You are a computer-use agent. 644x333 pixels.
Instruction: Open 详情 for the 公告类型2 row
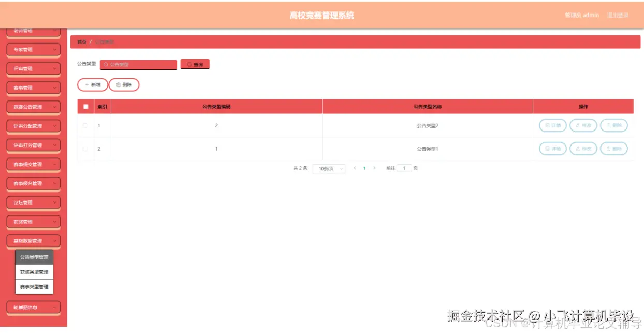pos(553,126)
